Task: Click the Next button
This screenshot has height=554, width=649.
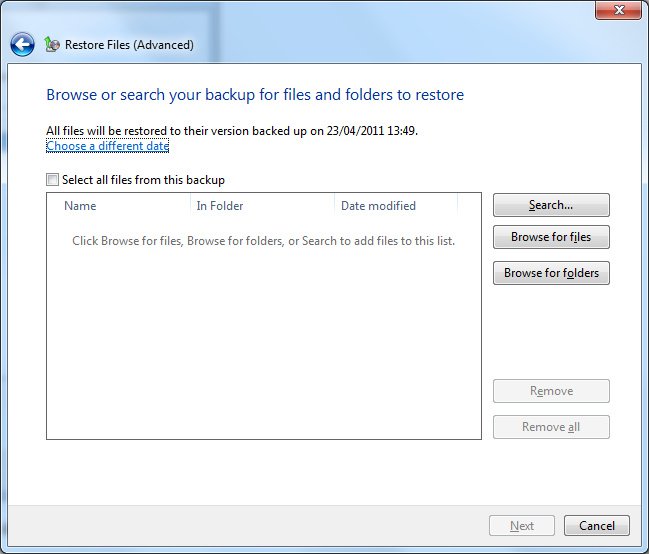Action: 522,525
